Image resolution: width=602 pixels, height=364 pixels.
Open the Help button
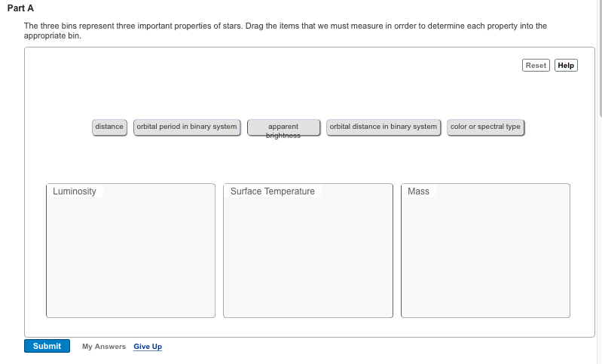[566, 66]
